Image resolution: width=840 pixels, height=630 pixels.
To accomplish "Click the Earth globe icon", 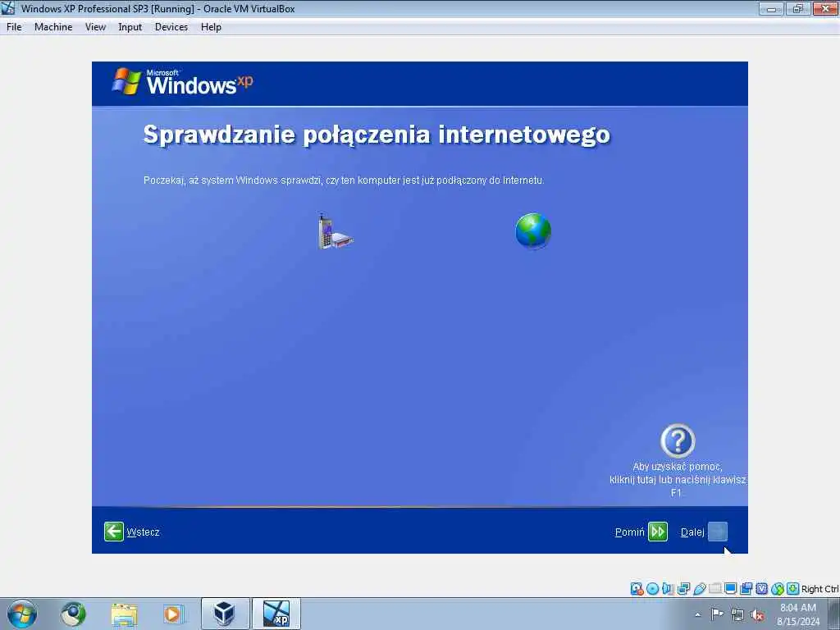I will tap(533, 231).
